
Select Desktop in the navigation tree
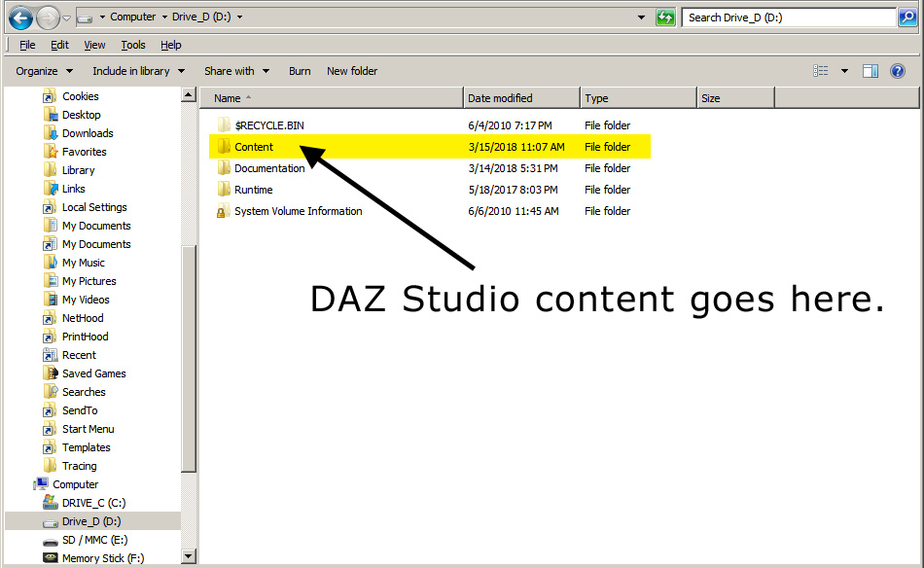pos(82,115)
